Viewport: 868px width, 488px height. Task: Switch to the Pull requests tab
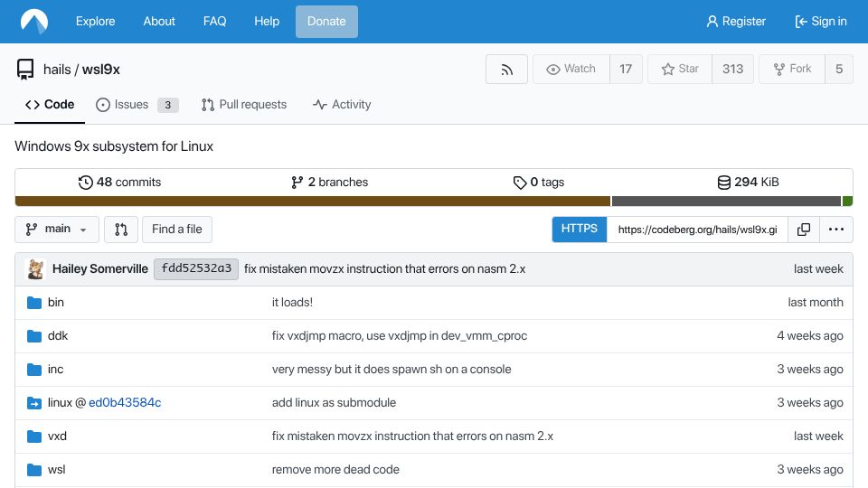click(x=244, y=105)
